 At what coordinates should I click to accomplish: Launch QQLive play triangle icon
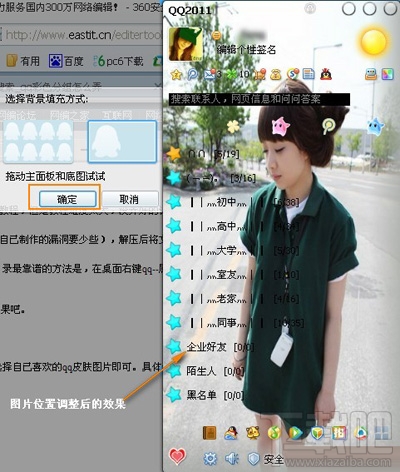pyautogui.click(x=295, y=433)
